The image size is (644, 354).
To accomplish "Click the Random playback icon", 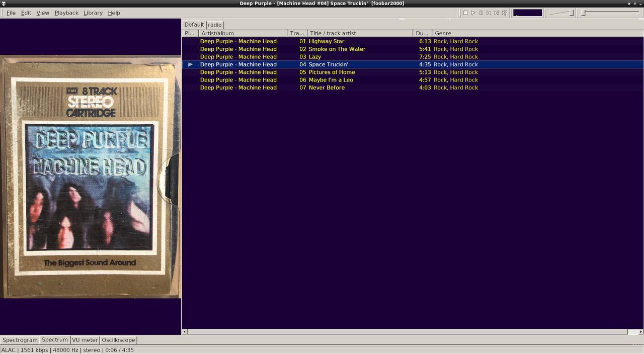I will point(504,13).
